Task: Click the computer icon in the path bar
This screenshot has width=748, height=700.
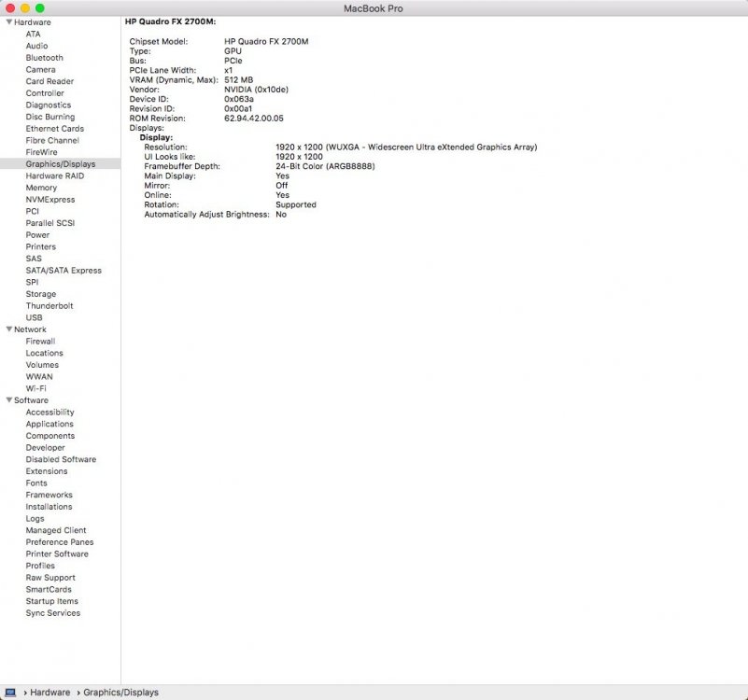Action: pos(10,693)
